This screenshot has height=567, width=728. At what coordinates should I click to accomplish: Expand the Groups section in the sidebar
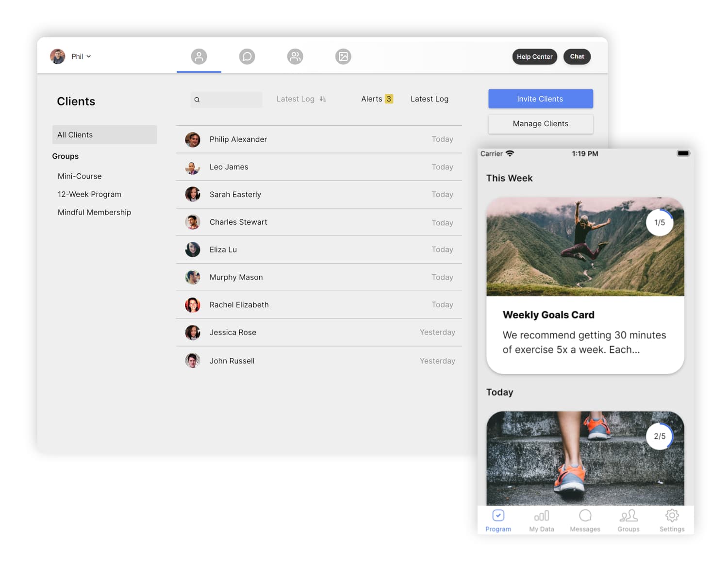(65, 156)
